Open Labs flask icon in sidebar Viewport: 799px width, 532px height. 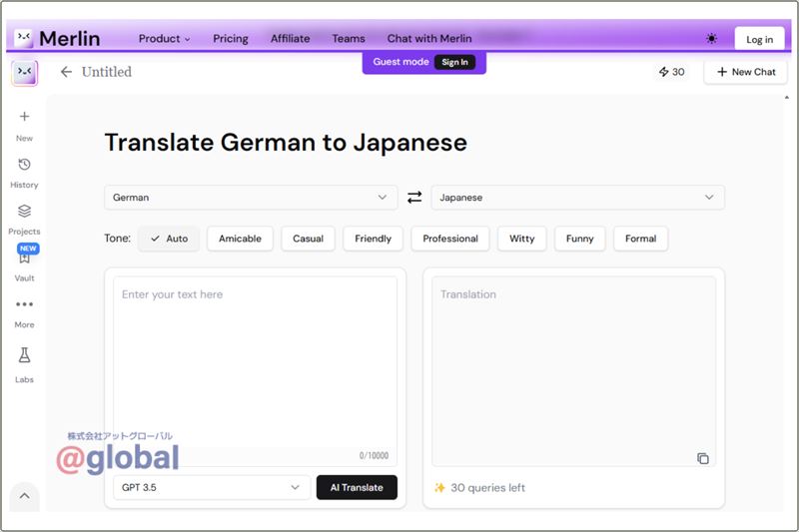[x=24, y=355]
